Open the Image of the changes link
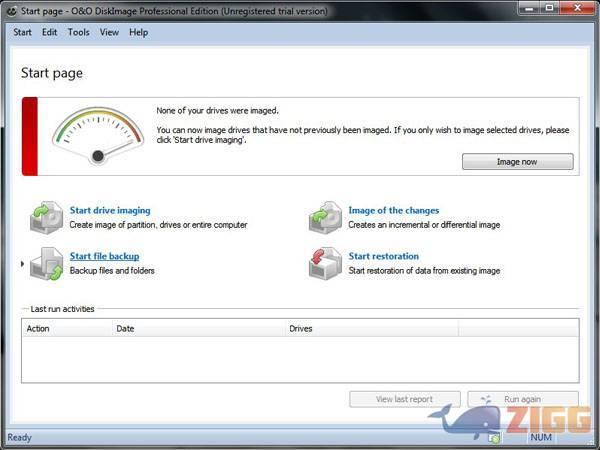The height and width of the screenshot is (450, 600). (394, 210)
